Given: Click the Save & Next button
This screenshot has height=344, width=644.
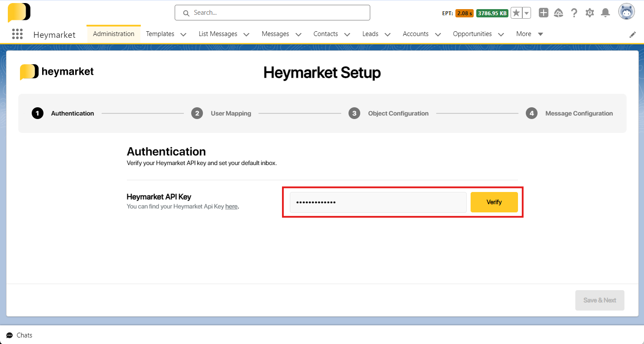Looking at the screenshot, I should point(600,300).
